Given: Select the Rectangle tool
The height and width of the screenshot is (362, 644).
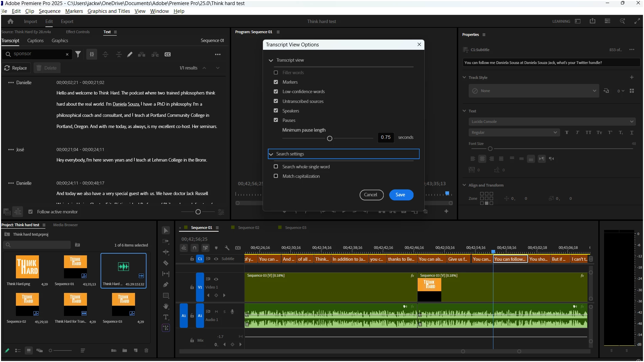Looking at the screenshot, I should [166, 295].
